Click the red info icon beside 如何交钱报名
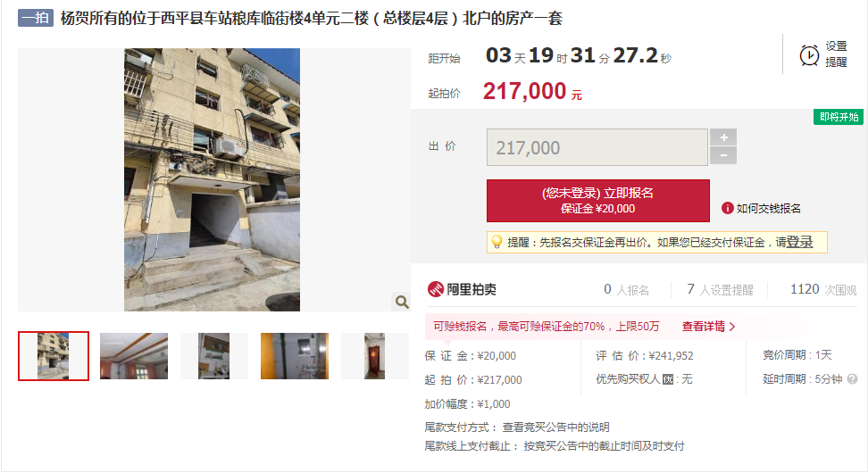The image size is (868, 473). pos(728,208)
